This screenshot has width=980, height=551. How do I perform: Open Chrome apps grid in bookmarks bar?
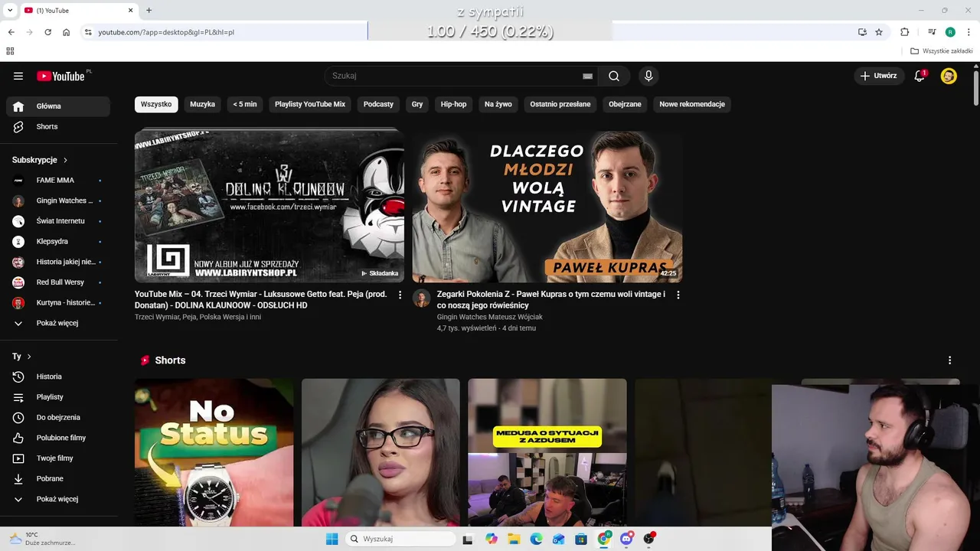pos(10,51)
